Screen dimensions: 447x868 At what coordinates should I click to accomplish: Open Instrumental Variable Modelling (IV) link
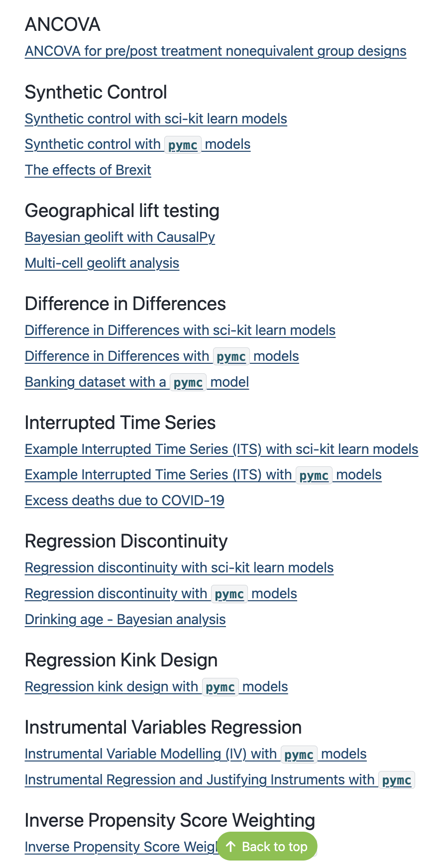coord(196,754)
